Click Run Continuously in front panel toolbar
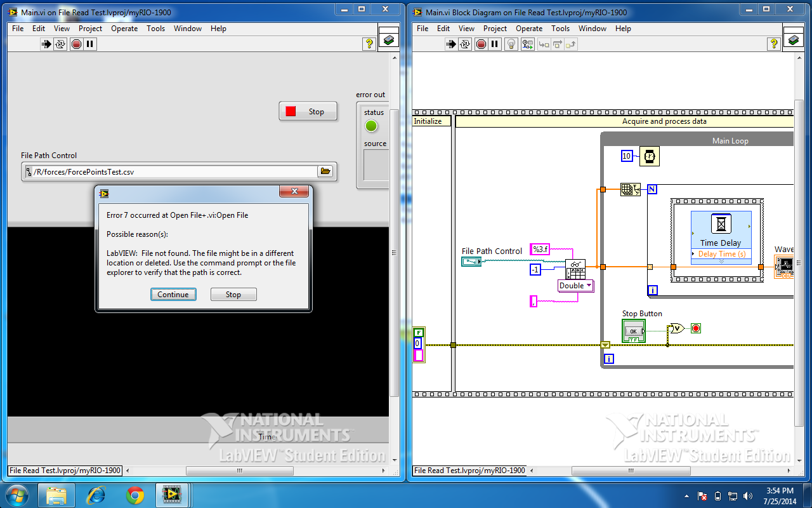Viewport: 812px width, 508px height. 60,44
